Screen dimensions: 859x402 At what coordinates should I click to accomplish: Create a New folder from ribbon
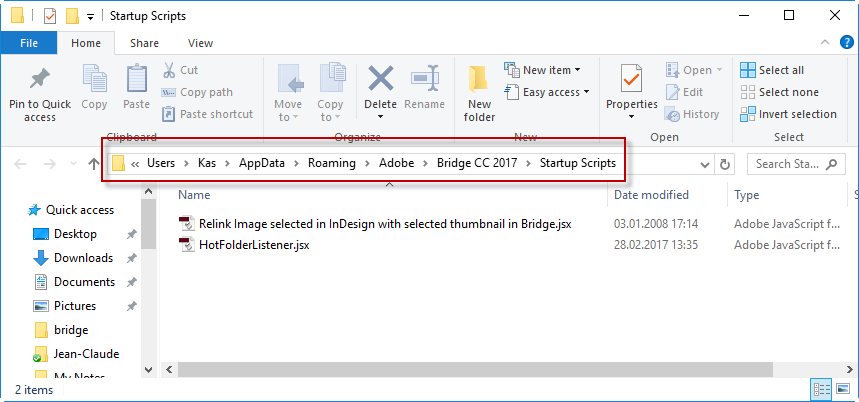(x=479, y=93)
